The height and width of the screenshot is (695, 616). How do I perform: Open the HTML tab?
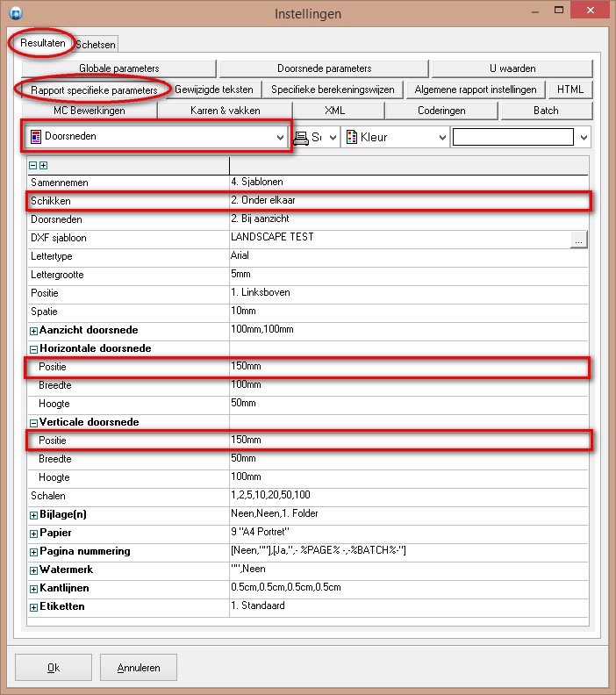pos(570,90)
